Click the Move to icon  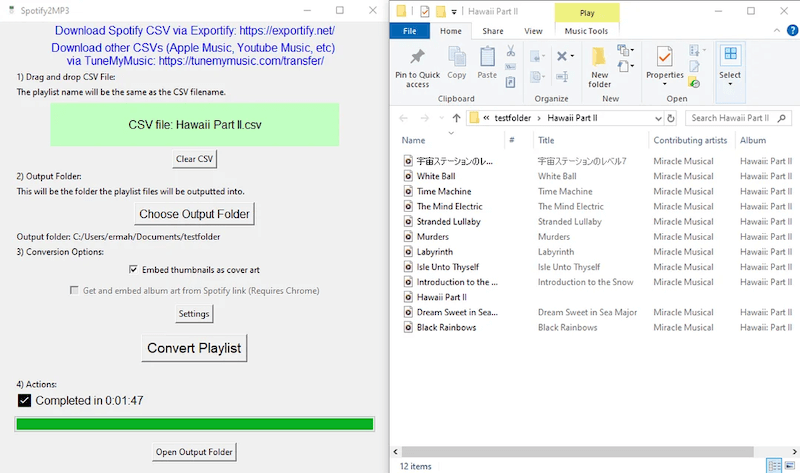[x=536, y=56]
